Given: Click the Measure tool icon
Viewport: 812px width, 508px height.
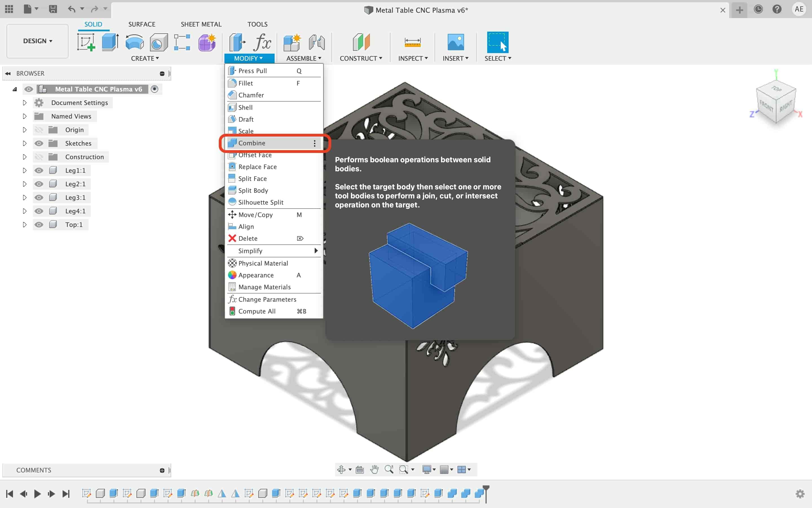Looking at the screenshot, I should 412,42.
